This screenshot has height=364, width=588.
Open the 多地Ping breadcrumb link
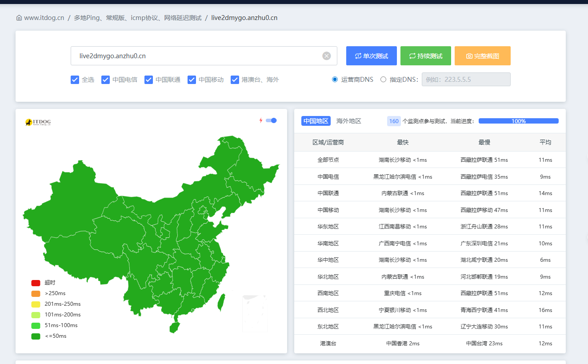point(137,18)
